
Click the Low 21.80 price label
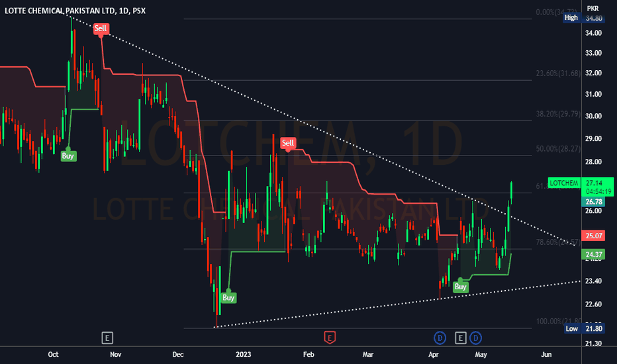pos(583,328)
